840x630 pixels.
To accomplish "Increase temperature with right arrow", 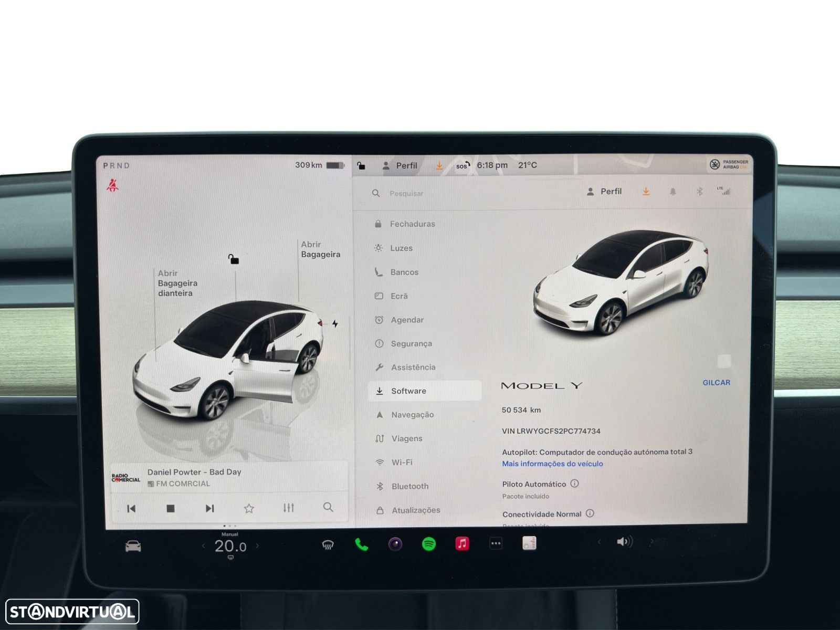I will coord(257,546).
